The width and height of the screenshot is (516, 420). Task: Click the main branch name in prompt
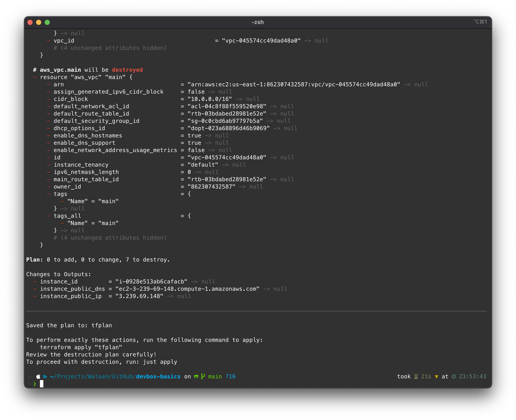pos(215,376)
